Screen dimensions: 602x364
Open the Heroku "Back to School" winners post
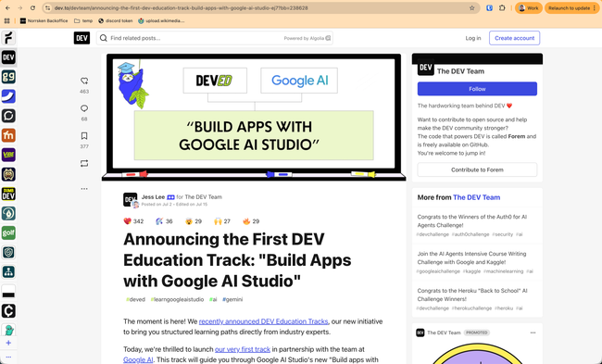tap(472, 295)
